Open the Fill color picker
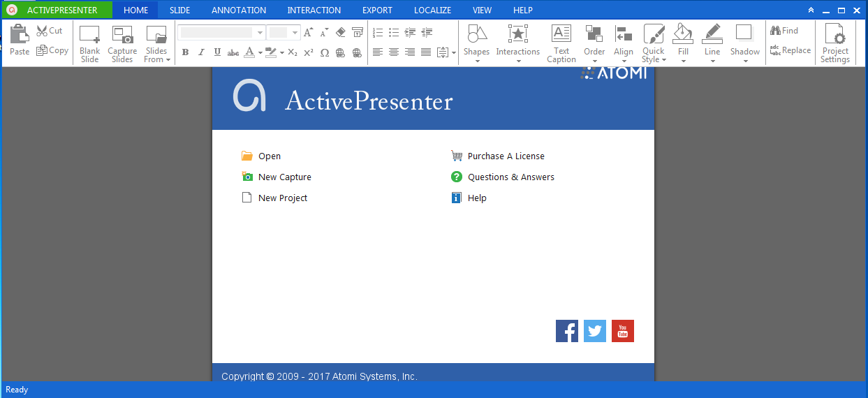868x398 pixels. (x=683, y=44)
